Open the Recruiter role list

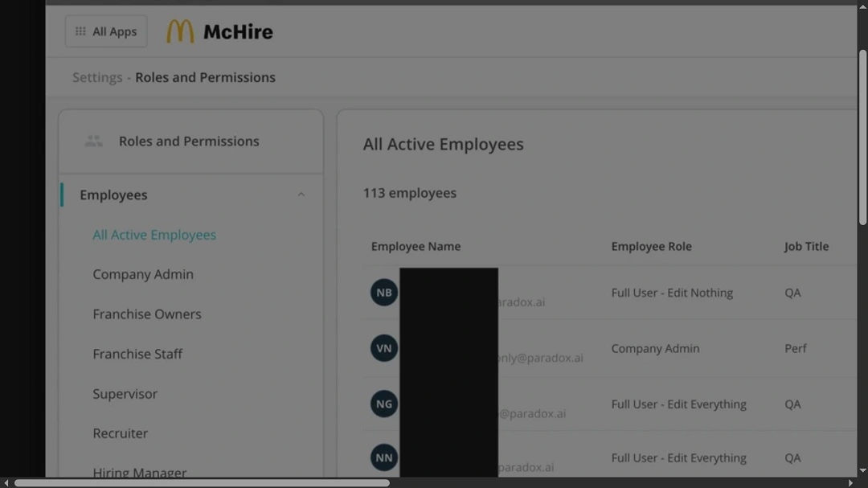click(120, 433)
